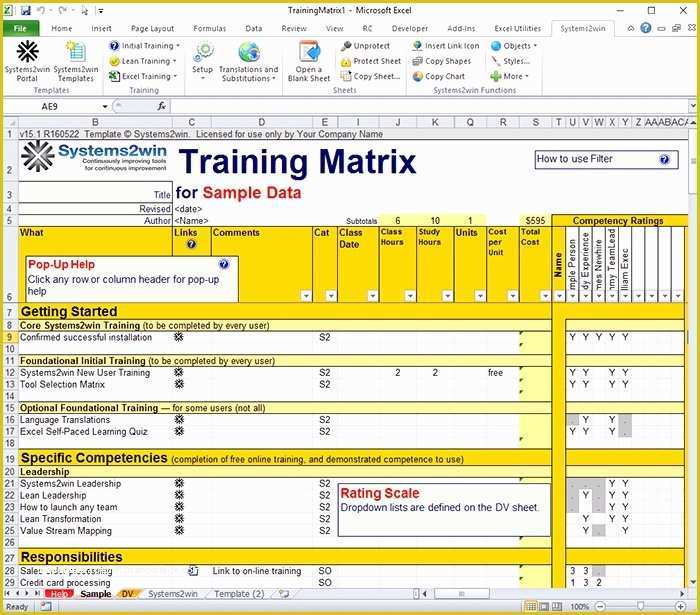This screenshot has width=700, height=615.
Task: Click the Save icon in quick access
Action: (x=25, y=10)
